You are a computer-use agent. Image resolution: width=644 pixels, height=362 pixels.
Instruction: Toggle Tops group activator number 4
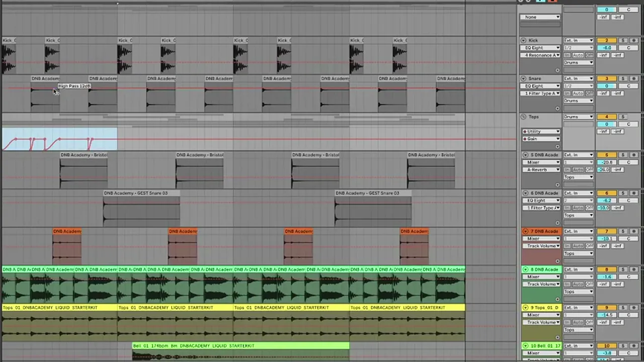[607, 117]
